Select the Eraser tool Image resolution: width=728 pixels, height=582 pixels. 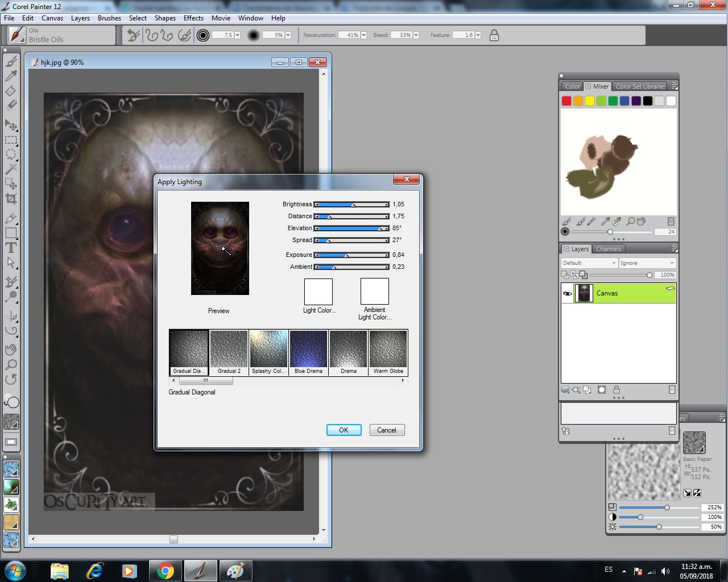(11, 105)
